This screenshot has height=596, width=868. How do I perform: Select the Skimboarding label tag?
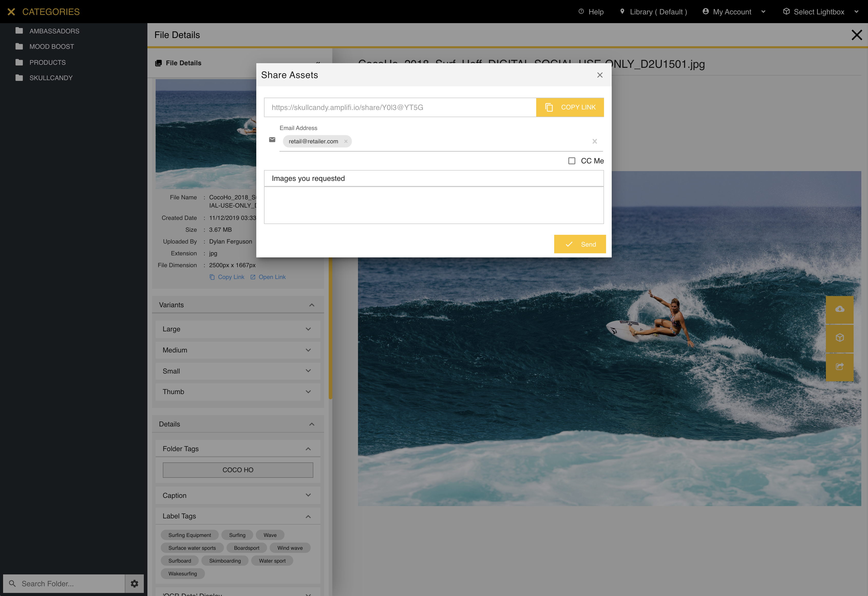click(x=225, y=561)
